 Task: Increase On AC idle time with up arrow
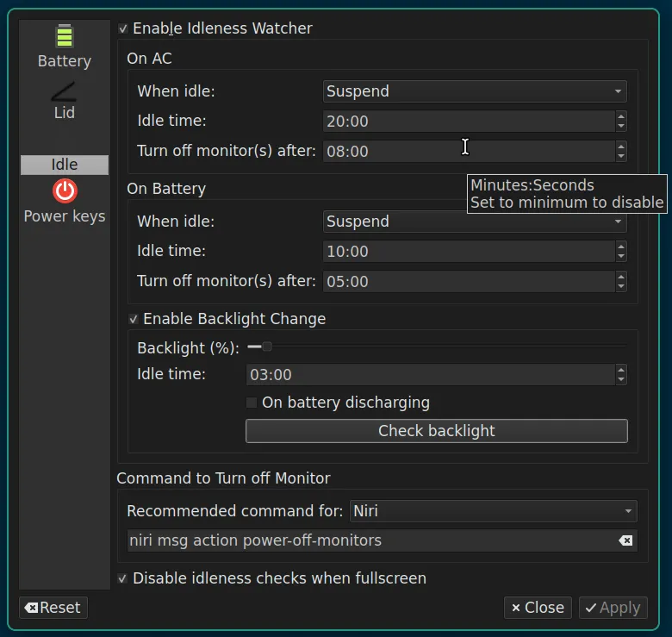pyautogui.click(x=621, y=116)
